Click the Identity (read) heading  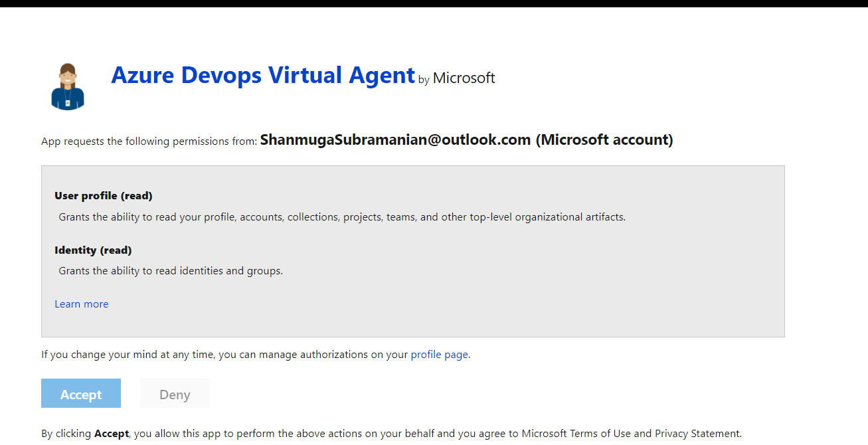93,250
